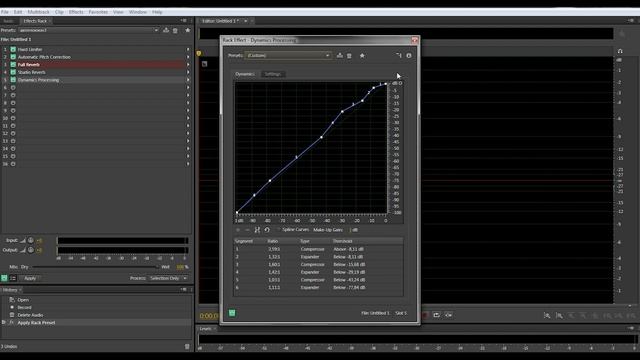Open Process Selection Only dropdown
Screen dimensions: 640x360
pyautogui.click(x=168, y=278)
